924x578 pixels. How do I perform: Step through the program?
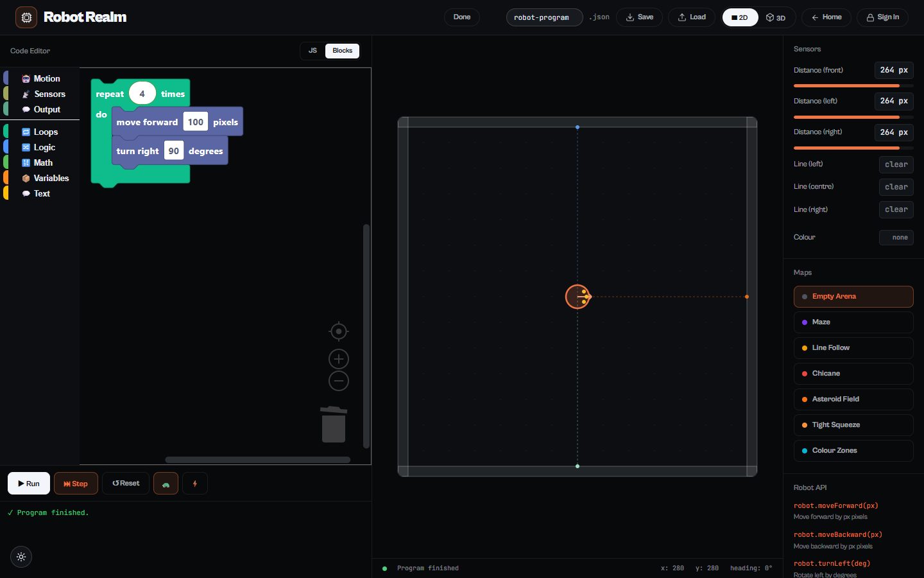[x=76, y=484]
